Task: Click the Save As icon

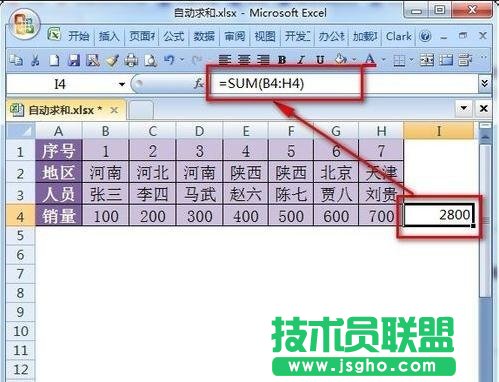Action: [x=93, y=60]
